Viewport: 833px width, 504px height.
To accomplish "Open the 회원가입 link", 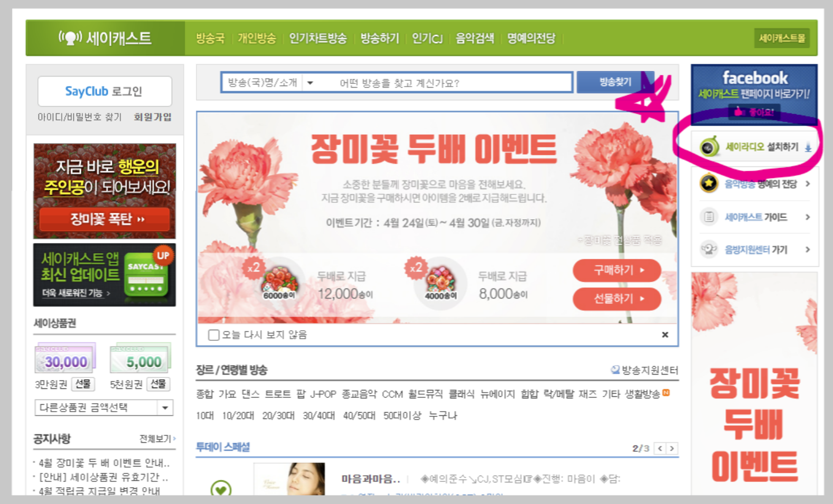I will pyautogui.click(x=152, y=117).
